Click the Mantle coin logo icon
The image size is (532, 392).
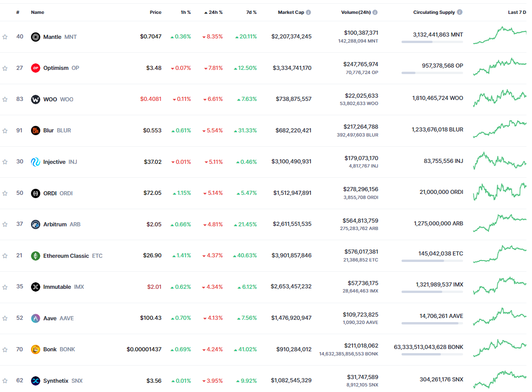[35, 37]
